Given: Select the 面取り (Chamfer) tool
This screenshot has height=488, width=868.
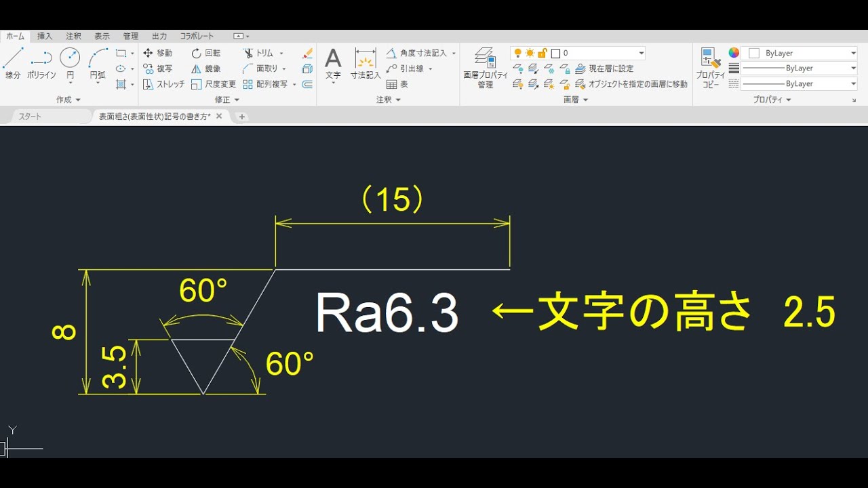Looking at the screenshot, I should pyautogui.click(x=260, y=68).
